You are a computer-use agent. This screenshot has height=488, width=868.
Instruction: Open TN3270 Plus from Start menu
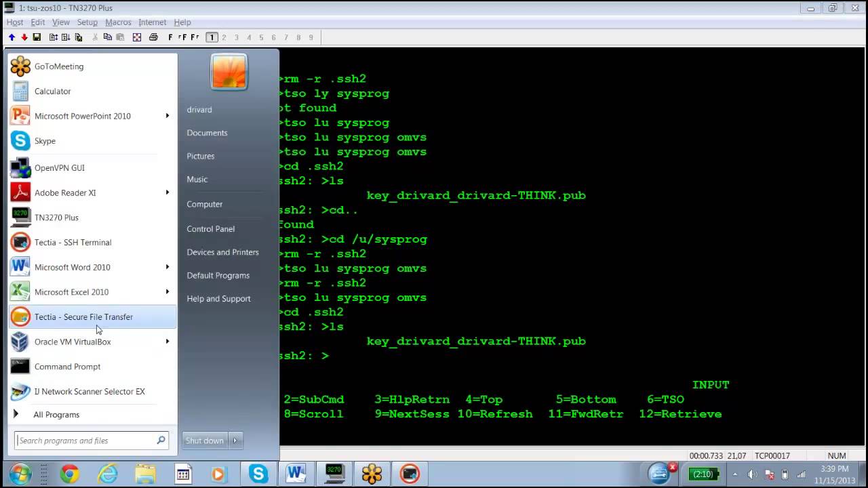pyautogui.click(x=92, y=218)
